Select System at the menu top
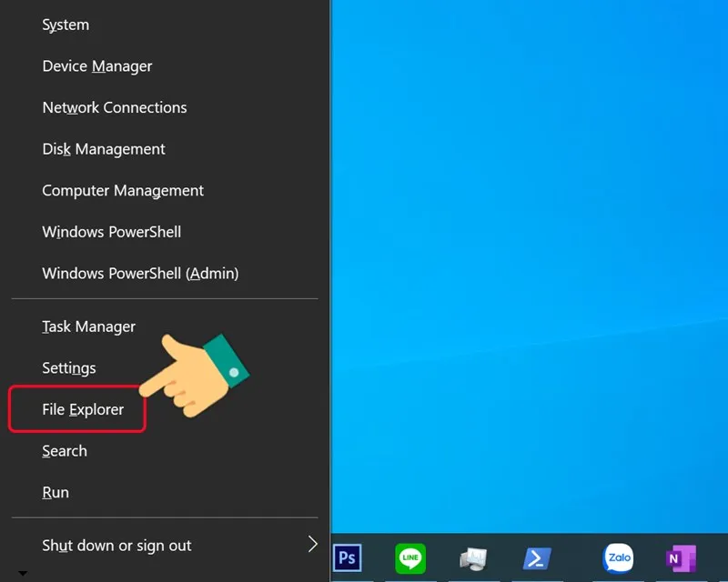The image size is (728, 582). [66, 25]
